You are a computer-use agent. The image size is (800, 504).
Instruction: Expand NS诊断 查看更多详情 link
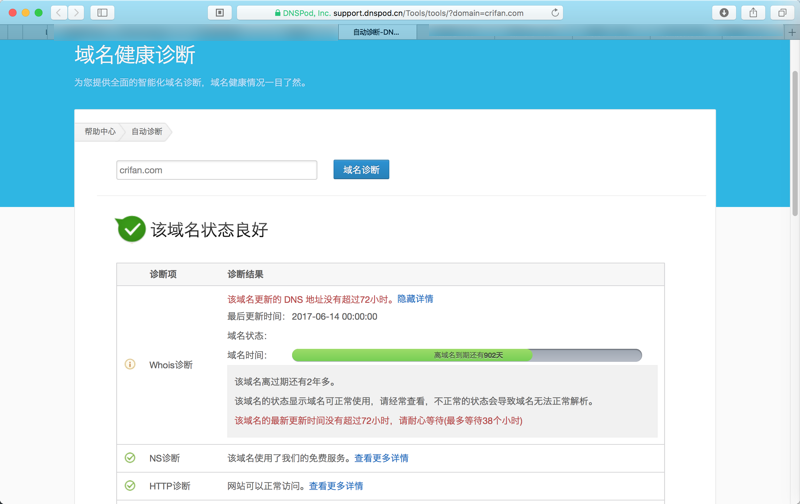pos(381,458)
